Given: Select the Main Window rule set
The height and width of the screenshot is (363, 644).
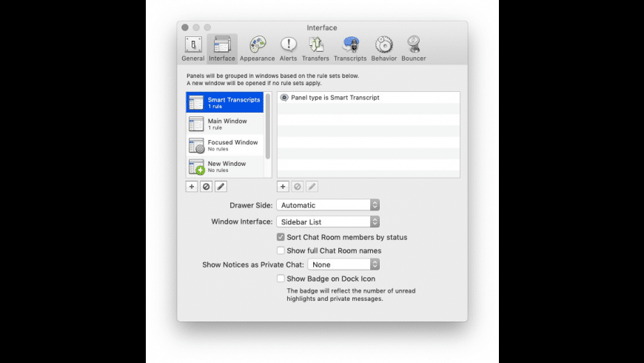Looking at the screenshot, I should coord(225,124).
